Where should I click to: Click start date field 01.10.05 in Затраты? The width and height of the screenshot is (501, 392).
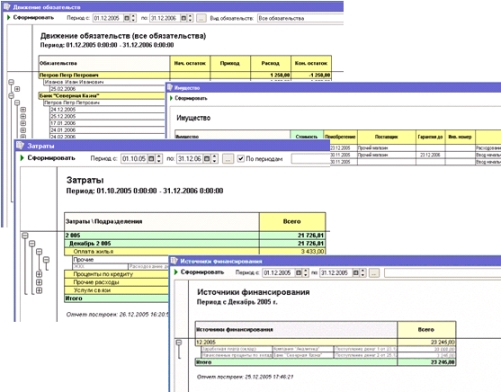pyautogui.click(x=134, y=159)
